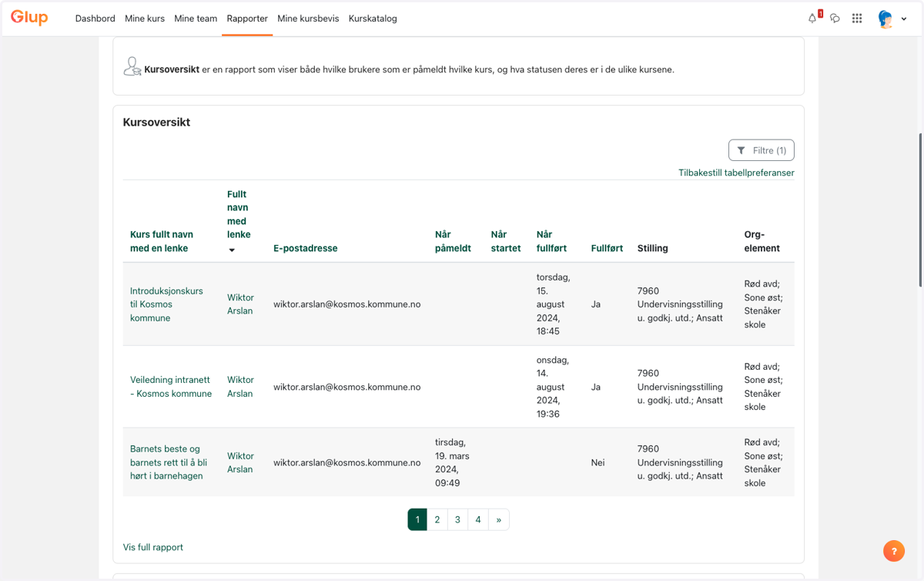Click the page vertical scrollbar

(921, 210)
